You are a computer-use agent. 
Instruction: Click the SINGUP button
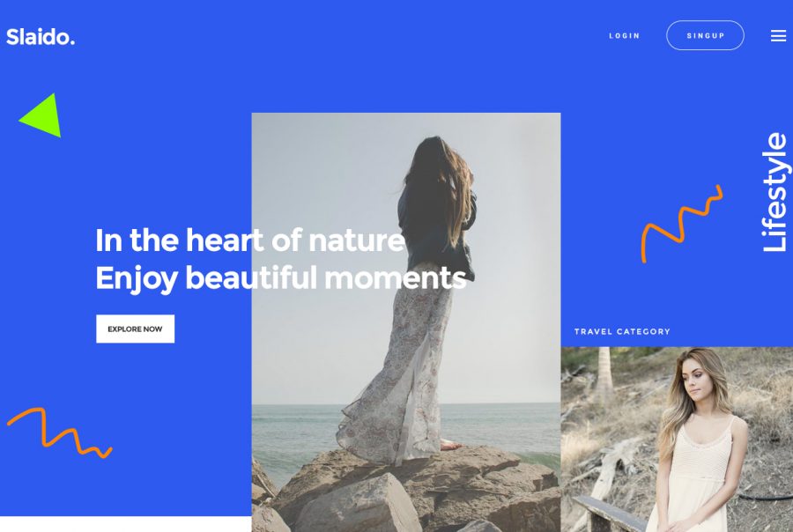tap(705, 35)
